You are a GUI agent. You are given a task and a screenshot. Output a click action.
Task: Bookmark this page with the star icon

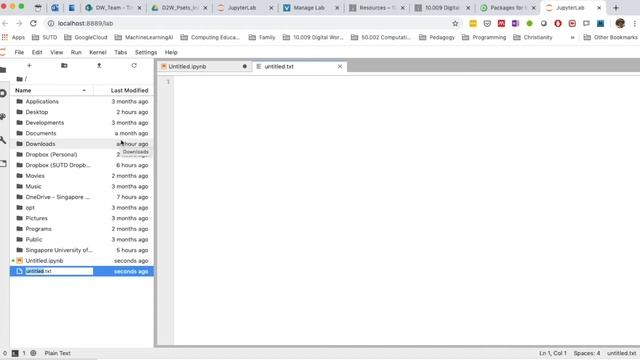(x=455, y=24)
